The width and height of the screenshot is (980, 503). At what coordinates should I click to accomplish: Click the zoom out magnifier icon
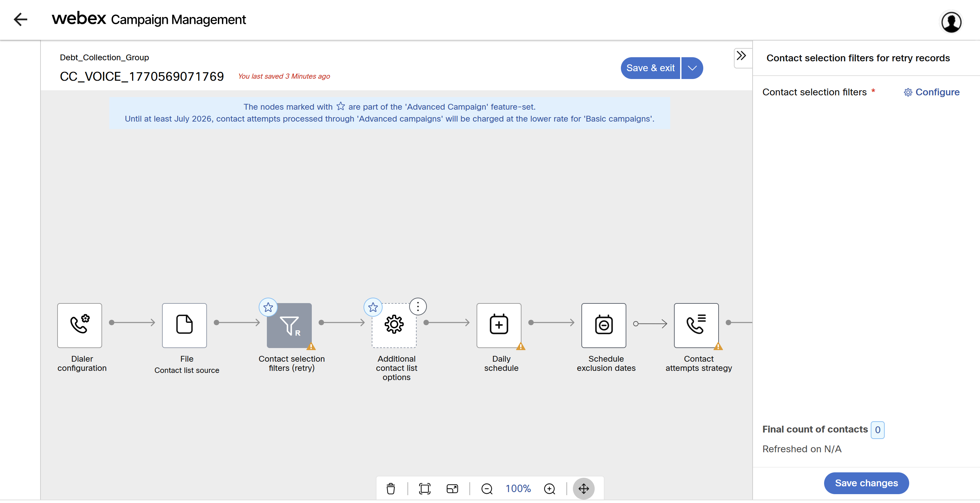point(486,488)
